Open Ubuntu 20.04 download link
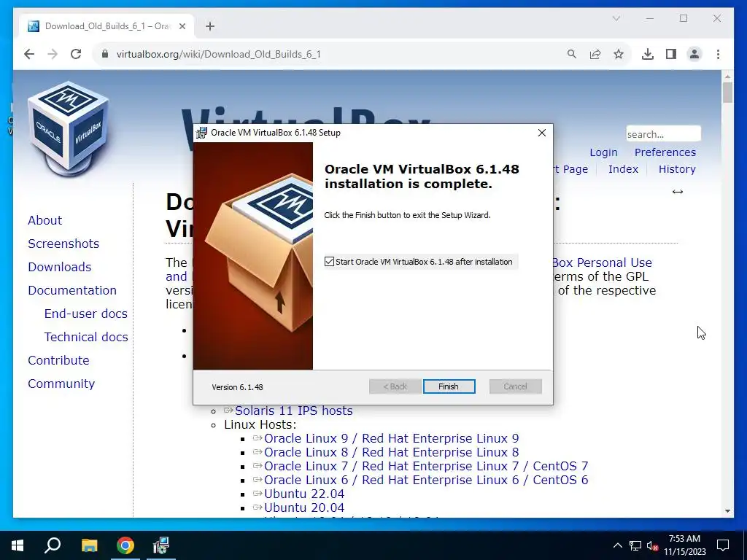747x560 pixels. coord(304,507)
